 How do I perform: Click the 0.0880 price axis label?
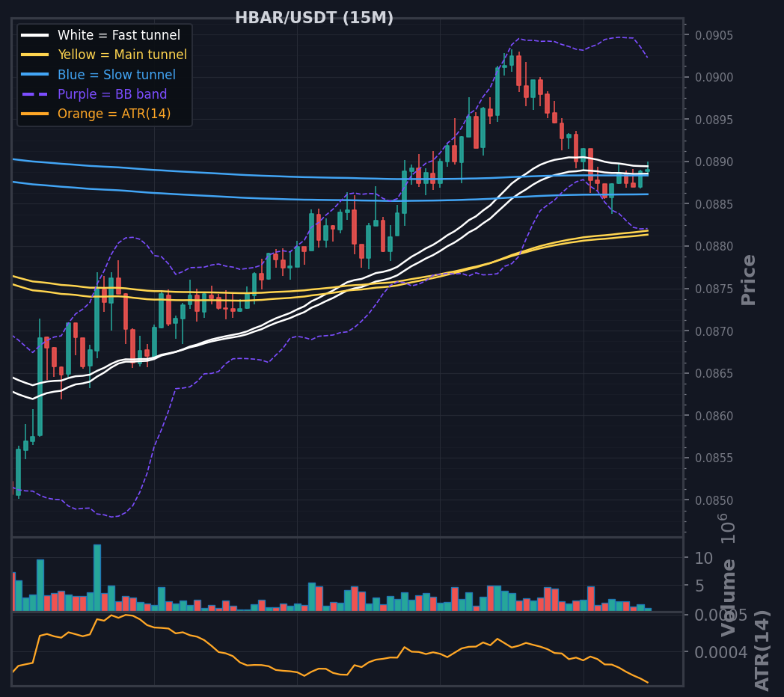714,247
